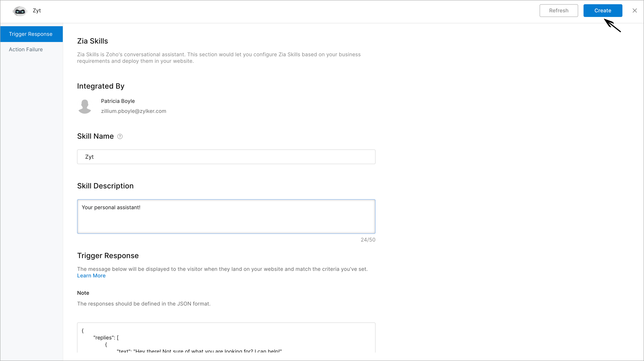Focus the Skill Name input field

click(x=226, y=157)
